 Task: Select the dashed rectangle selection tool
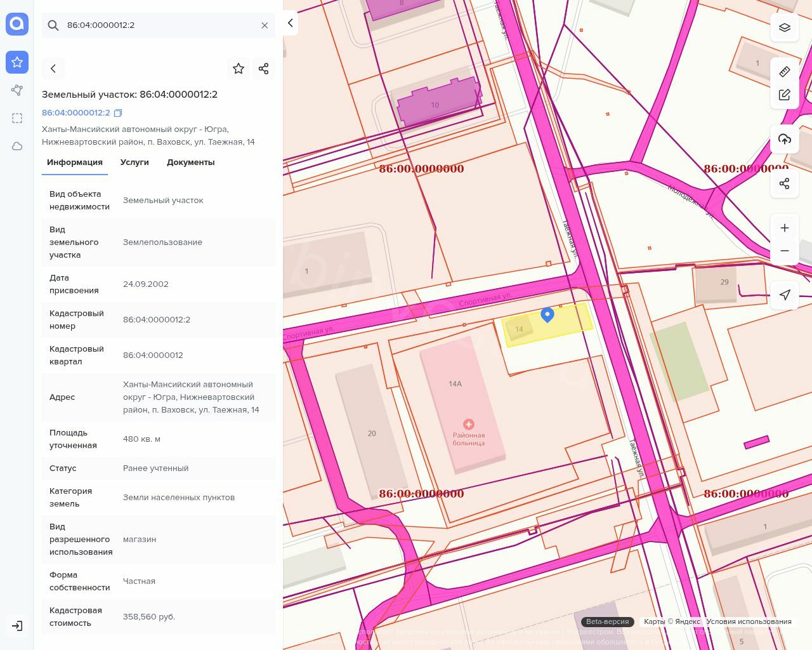click(x=17, y=118)
